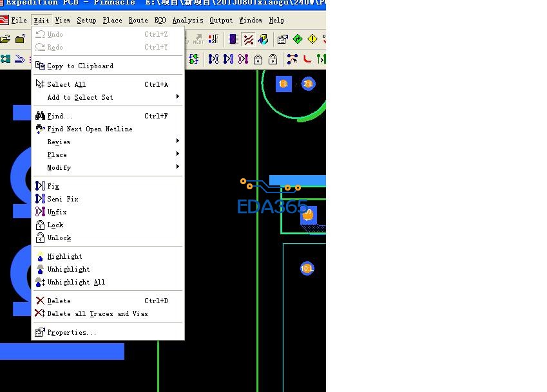Expand Add to Select Set submenu
Screen dimensions: 547x392
(x=108, y=97)
